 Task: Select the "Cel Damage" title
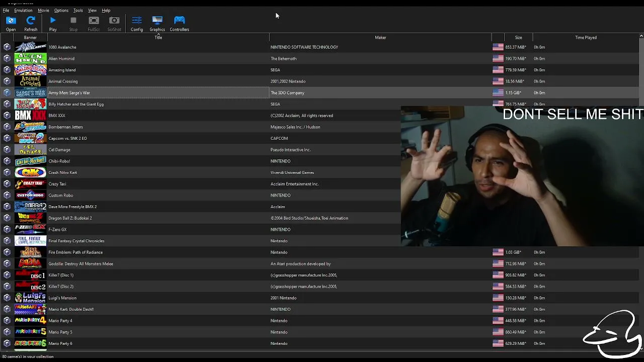tap(59, 150)
